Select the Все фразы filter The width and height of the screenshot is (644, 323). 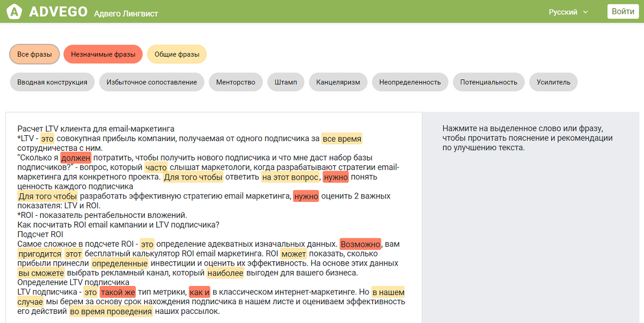pos(34,54)
